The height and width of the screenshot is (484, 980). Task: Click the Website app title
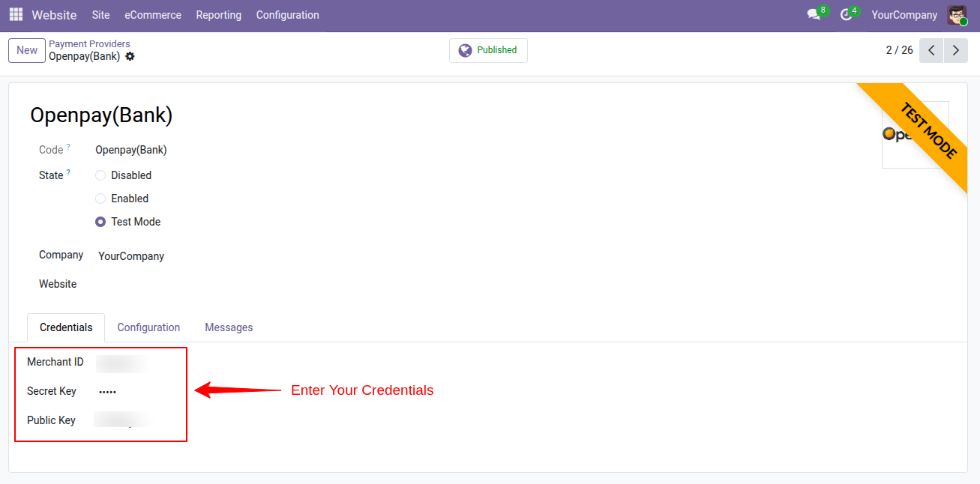click(x=54, y=15)
